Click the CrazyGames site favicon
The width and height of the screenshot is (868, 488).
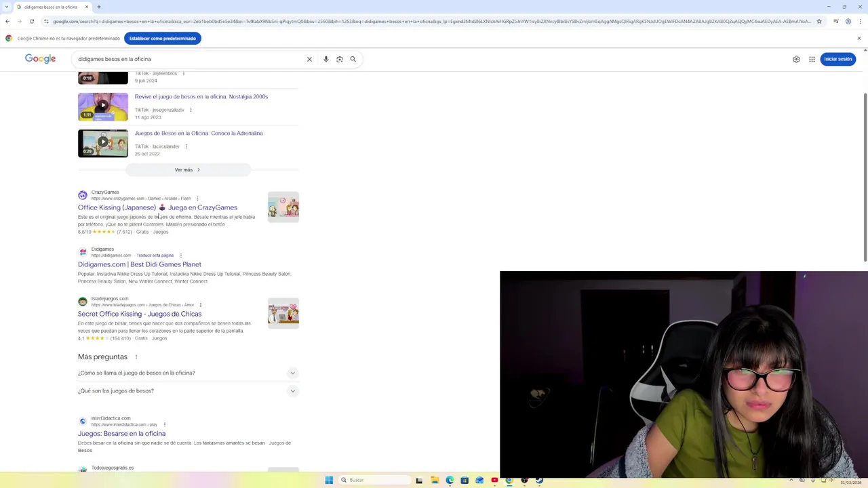coord(83,196)
